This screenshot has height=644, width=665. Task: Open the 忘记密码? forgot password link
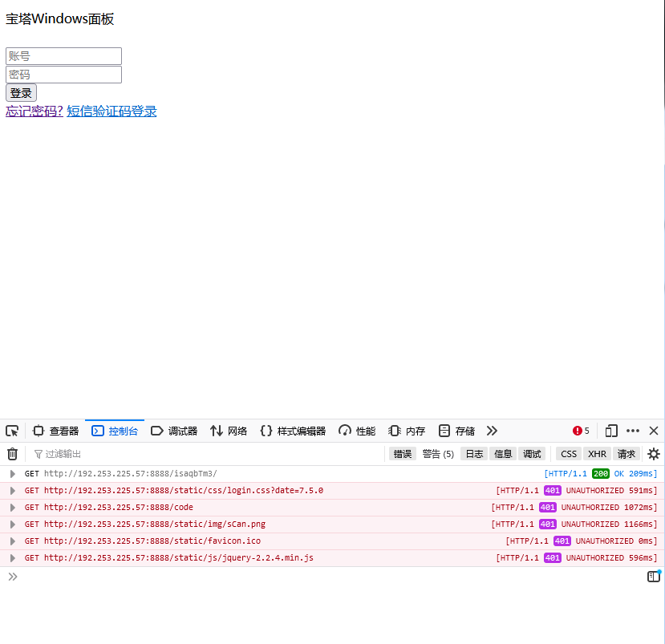(x=34, y=111)
